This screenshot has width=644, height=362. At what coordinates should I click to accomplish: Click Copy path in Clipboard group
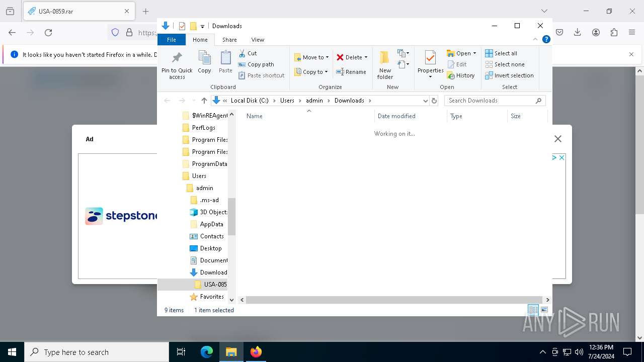256,64
